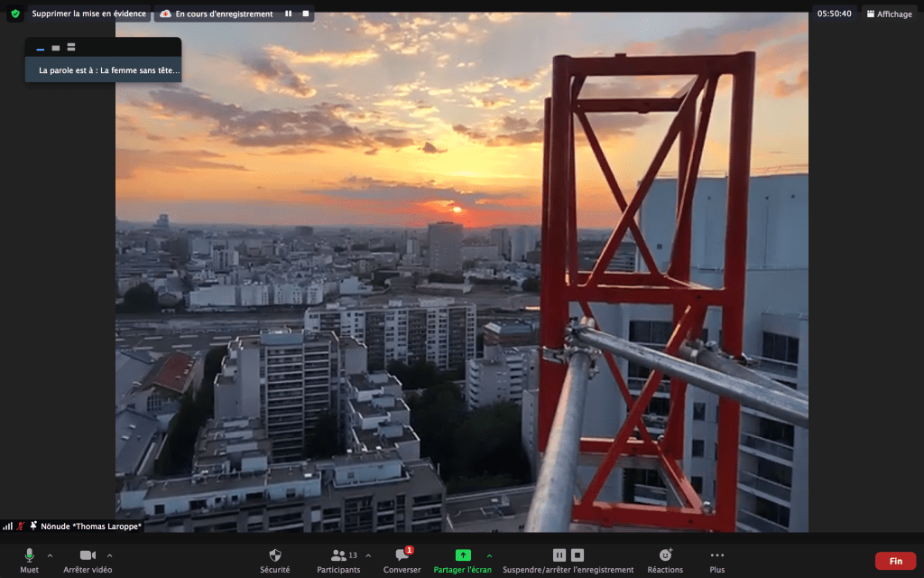Click the cloud recording status icon
Image resolution: width=924 pixels, height=578 pixels.
click(x=165, y=14)
